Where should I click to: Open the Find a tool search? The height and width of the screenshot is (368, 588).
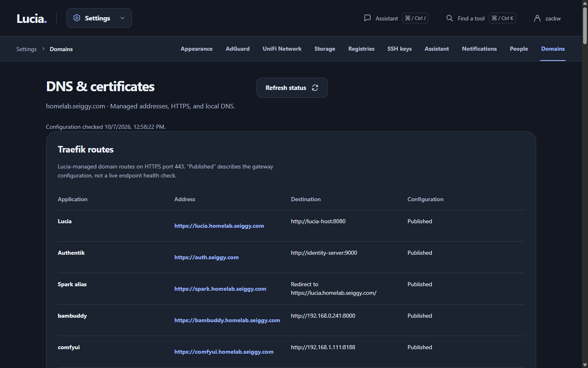click(x=481, y=18)
